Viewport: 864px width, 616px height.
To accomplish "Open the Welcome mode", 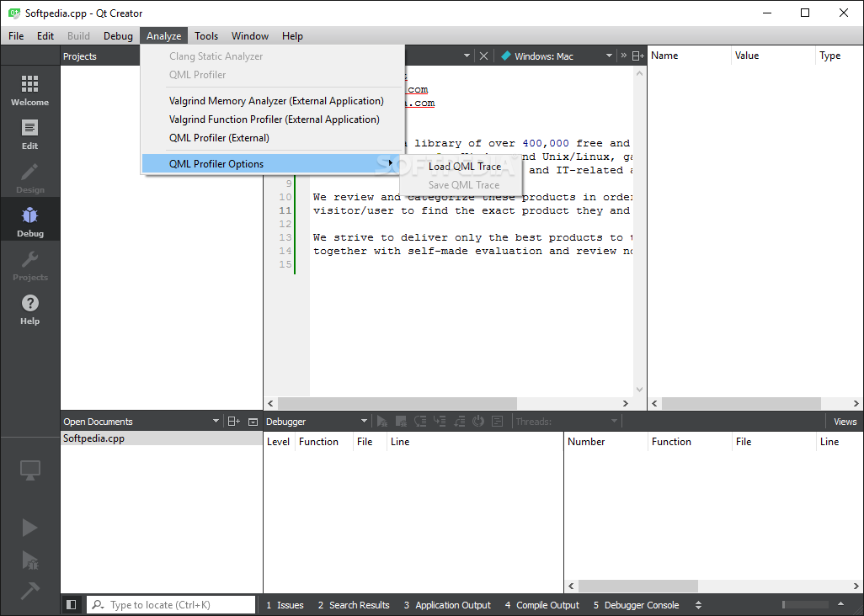I will point(29,91).
